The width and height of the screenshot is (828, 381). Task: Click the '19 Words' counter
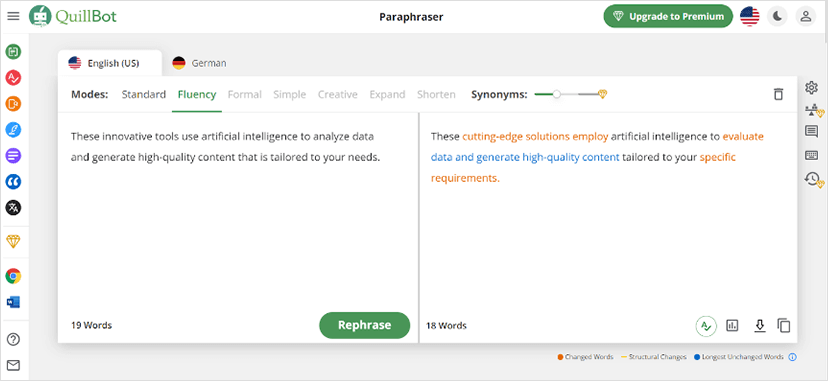click(91, 326)
